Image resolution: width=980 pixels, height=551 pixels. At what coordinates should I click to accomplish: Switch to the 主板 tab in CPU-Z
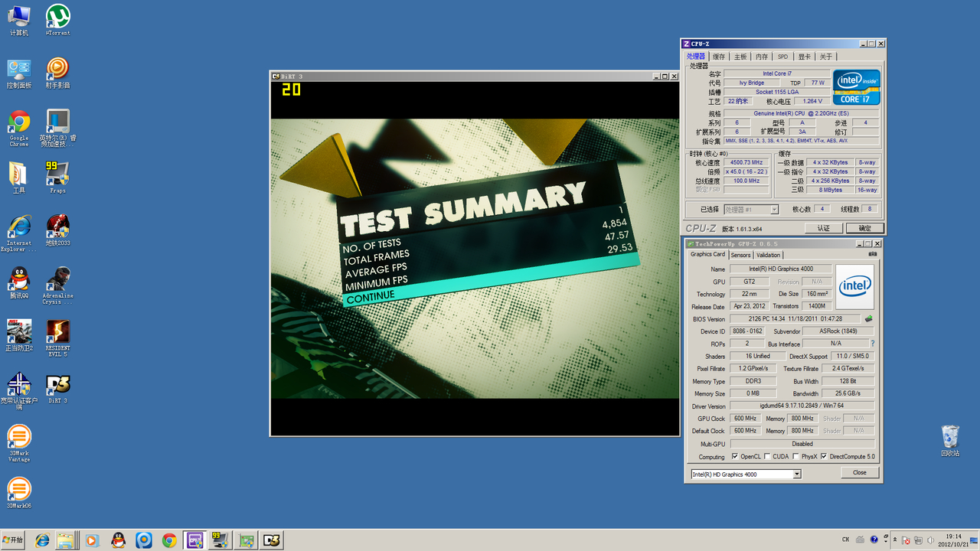[740, 57]
